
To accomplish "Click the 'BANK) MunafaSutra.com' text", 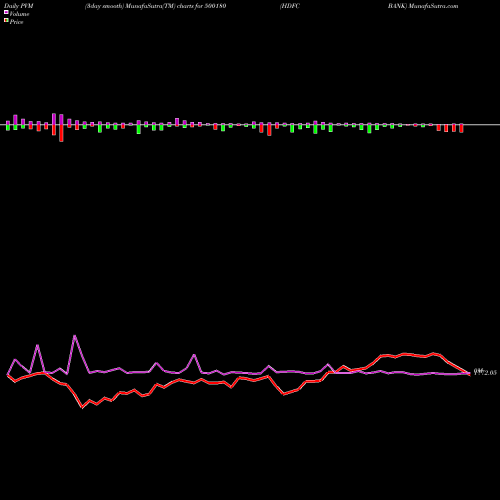I will [x=423, y=6].
